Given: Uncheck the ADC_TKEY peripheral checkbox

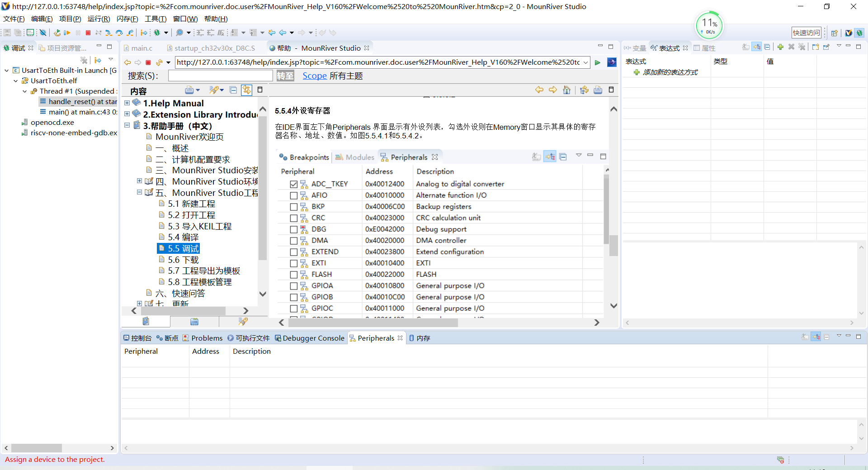Looking at the screenshot, I should (x=294, y=184).
